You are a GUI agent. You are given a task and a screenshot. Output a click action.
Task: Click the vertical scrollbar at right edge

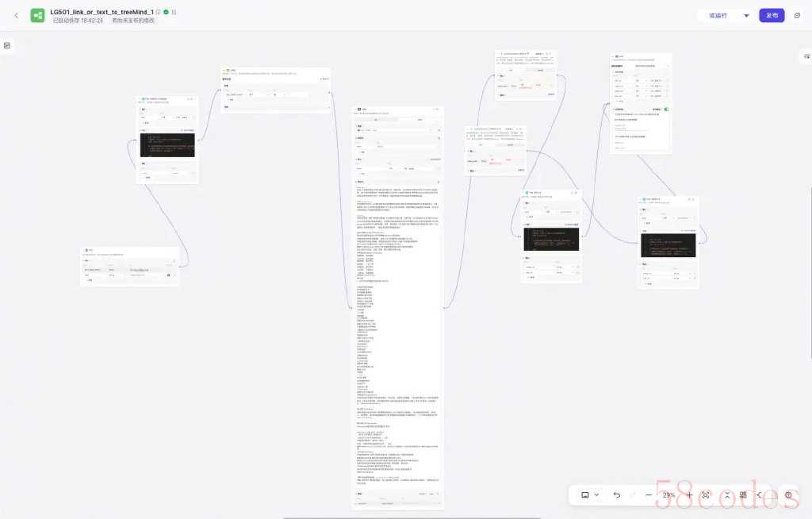click(x=810, y=273)
